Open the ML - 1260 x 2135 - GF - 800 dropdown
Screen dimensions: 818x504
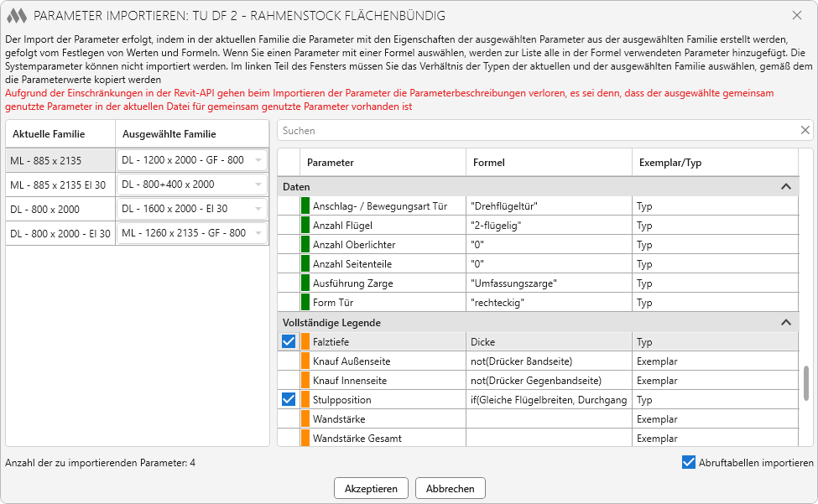pyautogui.click(x=258, y=233)
